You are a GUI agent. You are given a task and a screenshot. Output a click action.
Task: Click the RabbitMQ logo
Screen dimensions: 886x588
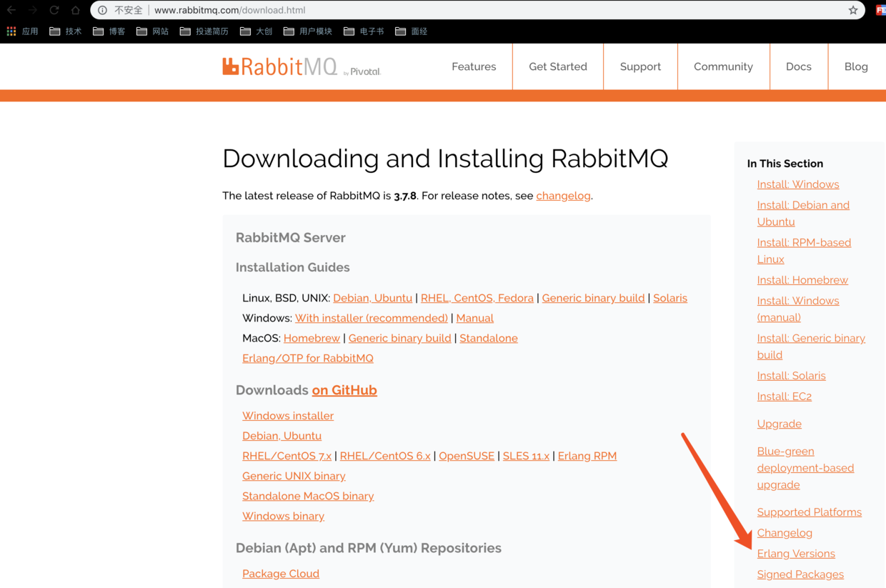pos(302,67)
